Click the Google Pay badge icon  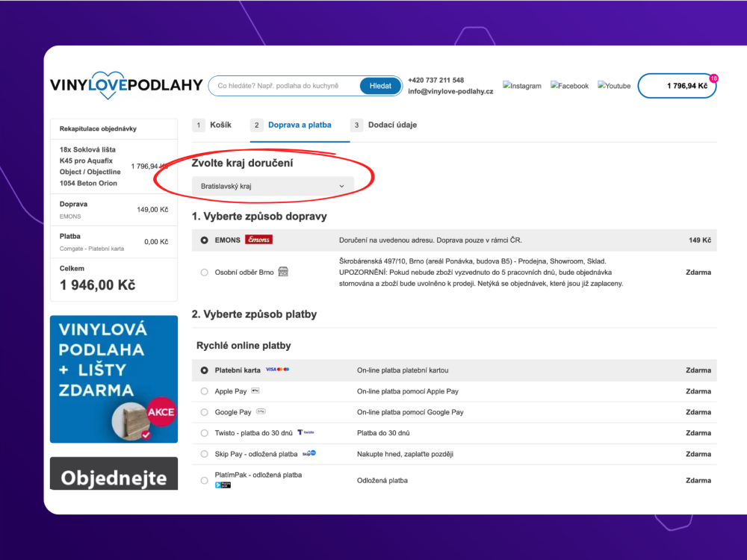coord(261,411)
